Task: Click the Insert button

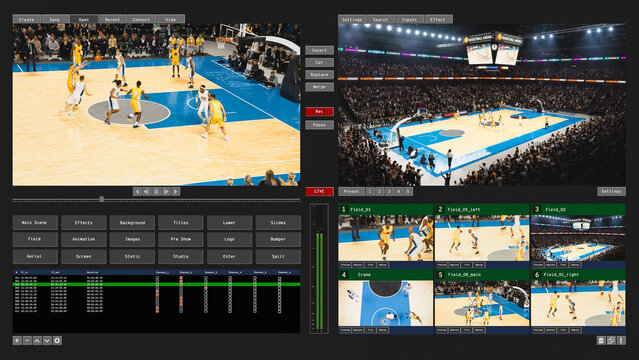Action: tap(320, 50)
